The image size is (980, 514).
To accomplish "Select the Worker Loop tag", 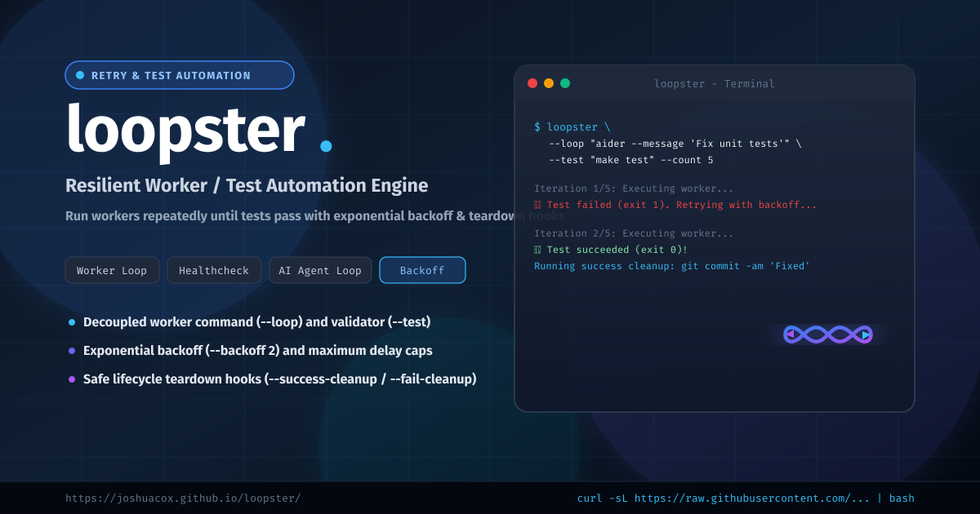I will click(112, 270).
